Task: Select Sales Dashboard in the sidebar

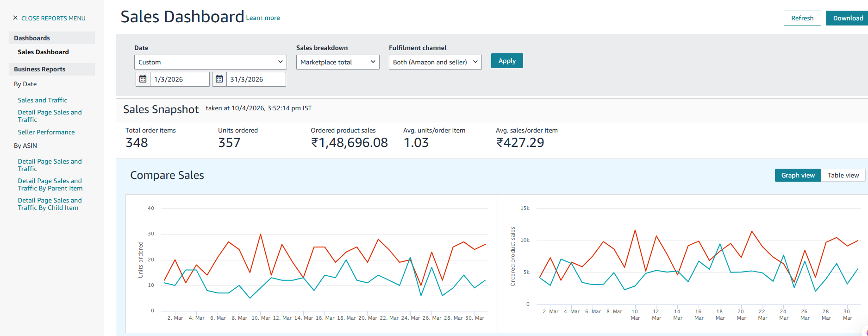Action: [43, 52]
